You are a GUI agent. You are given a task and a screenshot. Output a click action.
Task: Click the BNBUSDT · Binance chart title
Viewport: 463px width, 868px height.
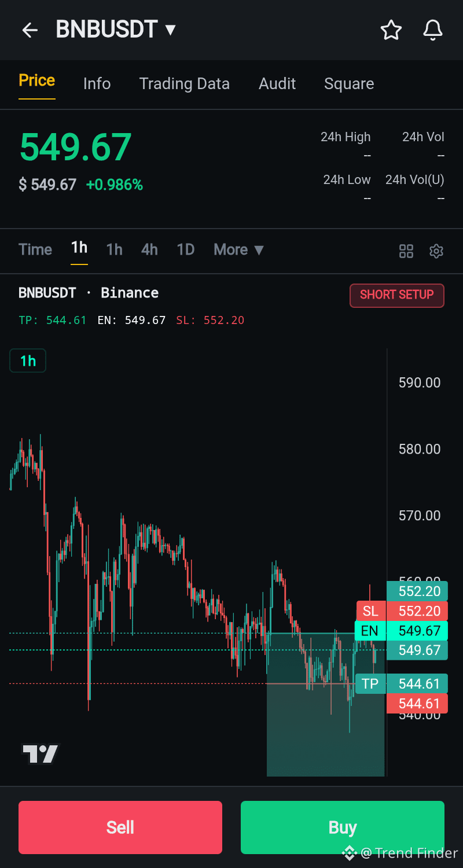point(89,293)
